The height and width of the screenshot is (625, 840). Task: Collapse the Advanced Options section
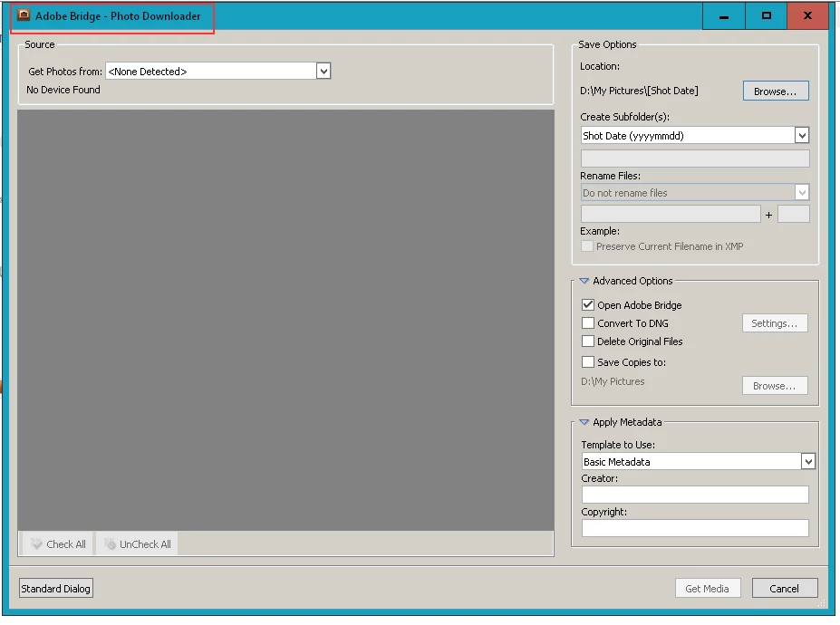(x=584, y=281)
